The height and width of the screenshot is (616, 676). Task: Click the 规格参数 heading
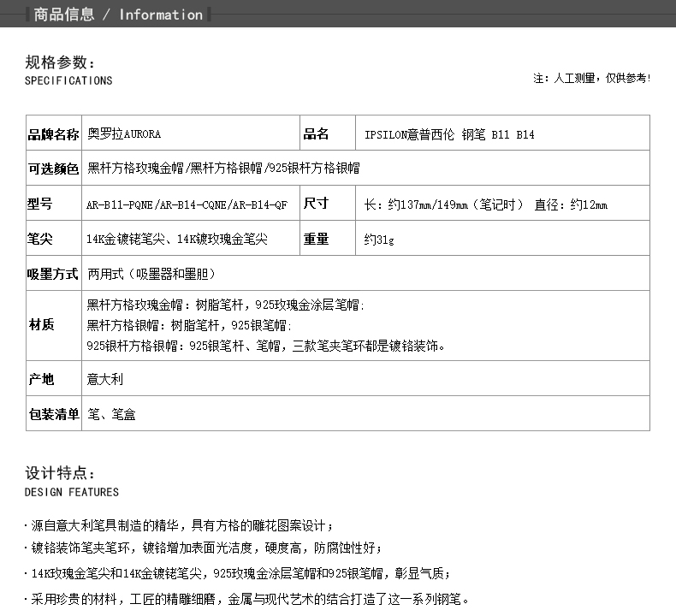[60, 62]
